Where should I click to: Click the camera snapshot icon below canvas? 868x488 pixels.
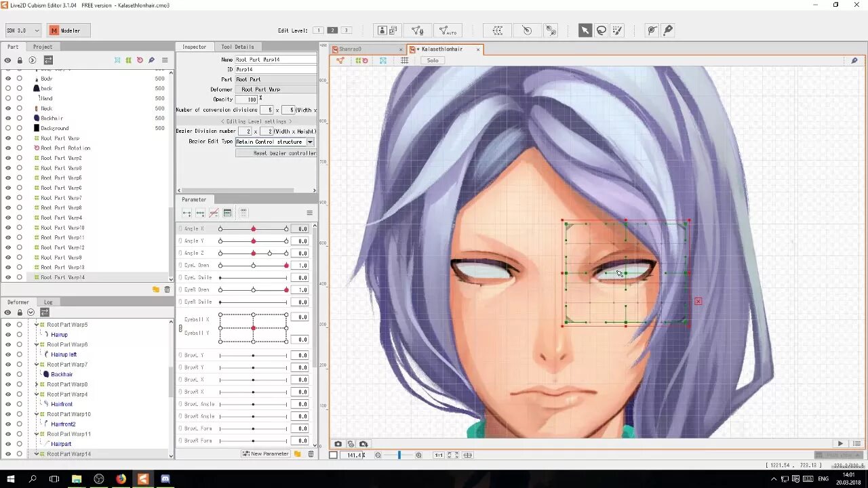[x=338, y=444]
